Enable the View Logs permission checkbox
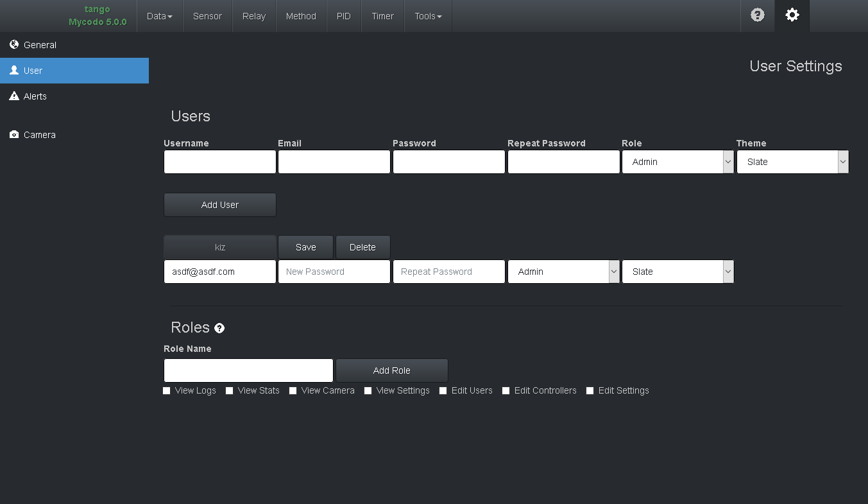Screen dimensions: 868x504 pyautogui.click(x=166, y=390)
